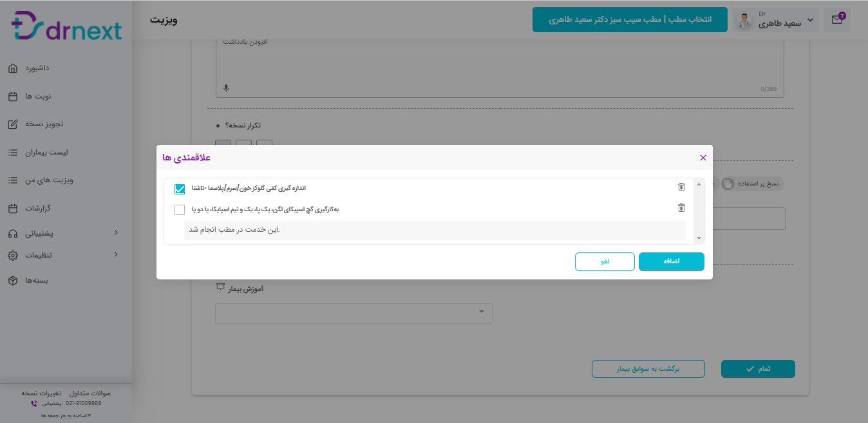Open داشبورد from the home icon

pos(13,68)
